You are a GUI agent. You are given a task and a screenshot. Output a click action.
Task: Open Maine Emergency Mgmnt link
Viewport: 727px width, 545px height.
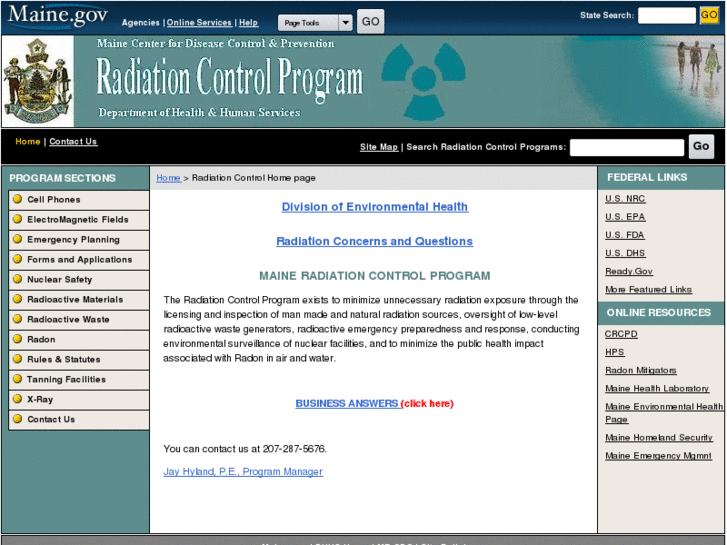tap(658, 455)
